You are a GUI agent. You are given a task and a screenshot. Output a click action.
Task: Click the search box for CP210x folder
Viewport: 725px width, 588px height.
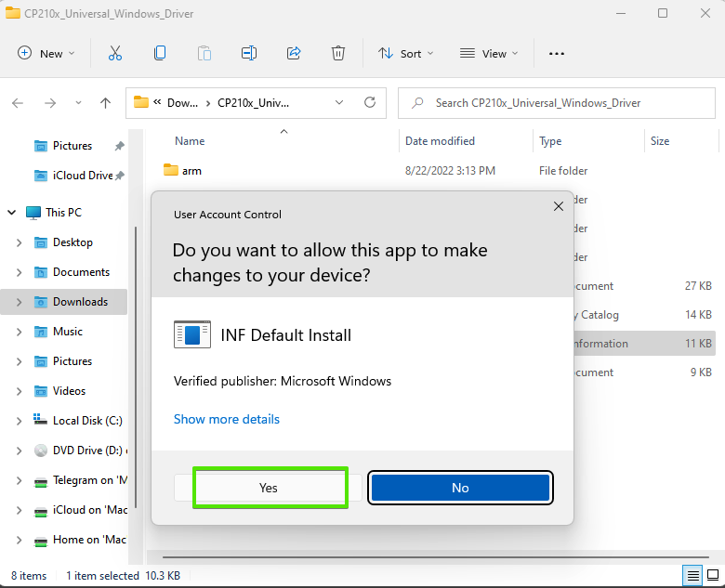[558, 103]
